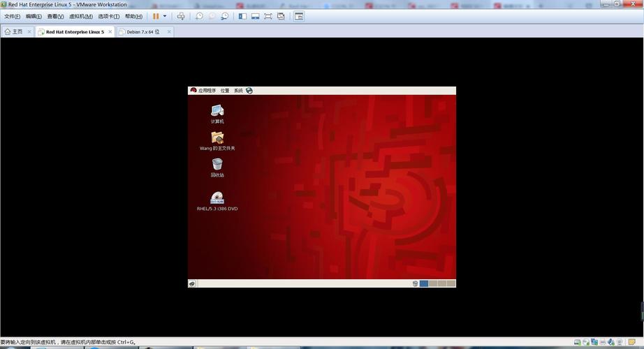Viewport: 644px width, 349px height.
Task: Click the hard disk device status icon
Action: [x=578, y=342]
